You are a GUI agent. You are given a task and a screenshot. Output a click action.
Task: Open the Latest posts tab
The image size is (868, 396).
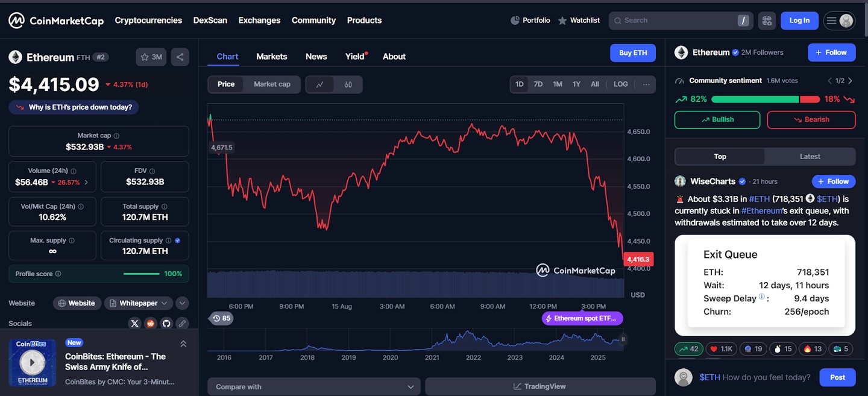[x=810, y=157]
